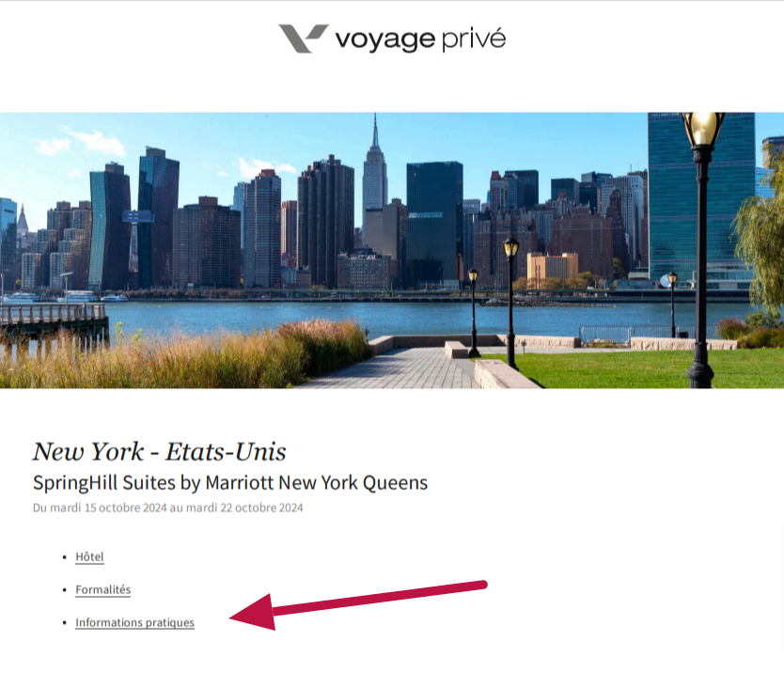Click the Voyage Privé V-shaped logo emblem

coord(303,39)
